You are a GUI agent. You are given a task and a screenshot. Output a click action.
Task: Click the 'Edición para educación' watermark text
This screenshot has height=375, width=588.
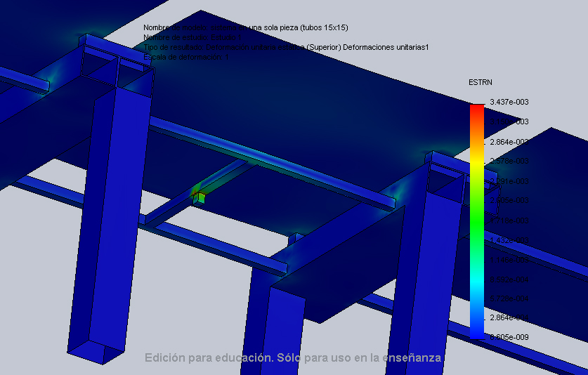[293, 358]
